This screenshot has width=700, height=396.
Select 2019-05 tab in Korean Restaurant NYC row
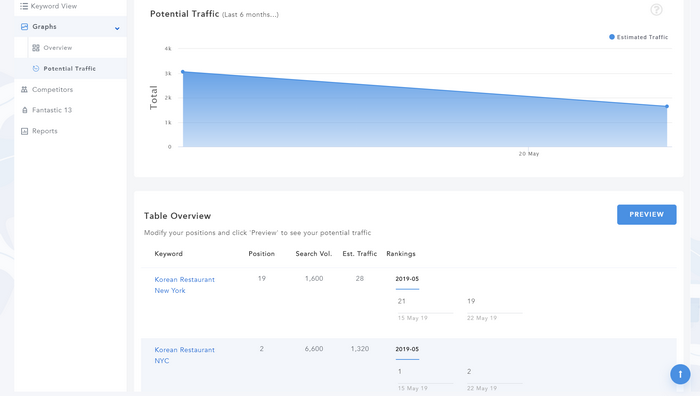click(407, 349)
